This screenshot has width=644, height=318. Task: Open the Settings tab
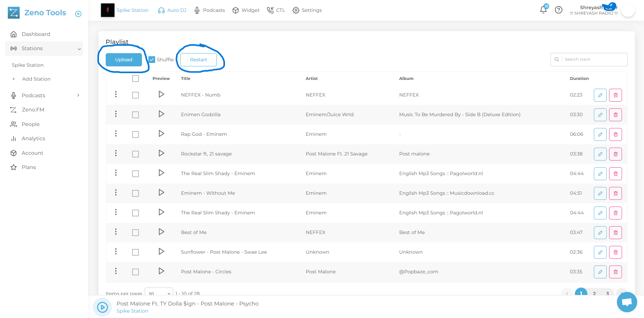(x=307, y=10)
